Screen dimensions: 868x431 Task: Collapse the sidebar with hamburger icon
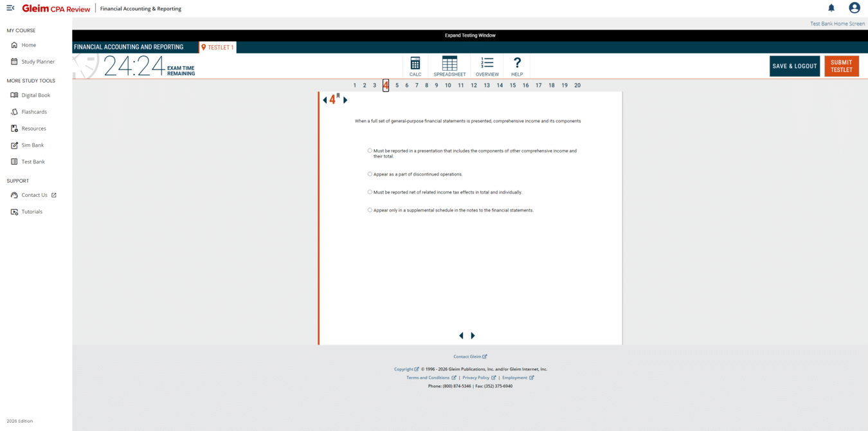pos(10,8)
